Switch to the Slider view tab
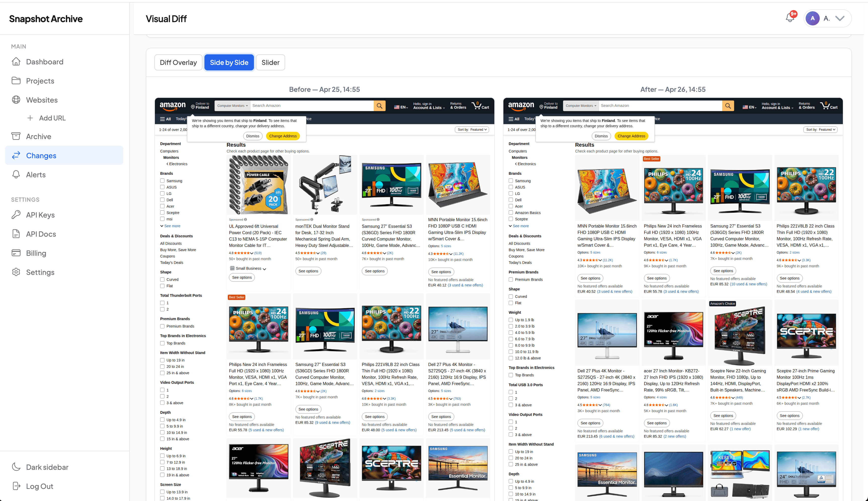Screen dimensions: 868x501 [x=270, y=62]
